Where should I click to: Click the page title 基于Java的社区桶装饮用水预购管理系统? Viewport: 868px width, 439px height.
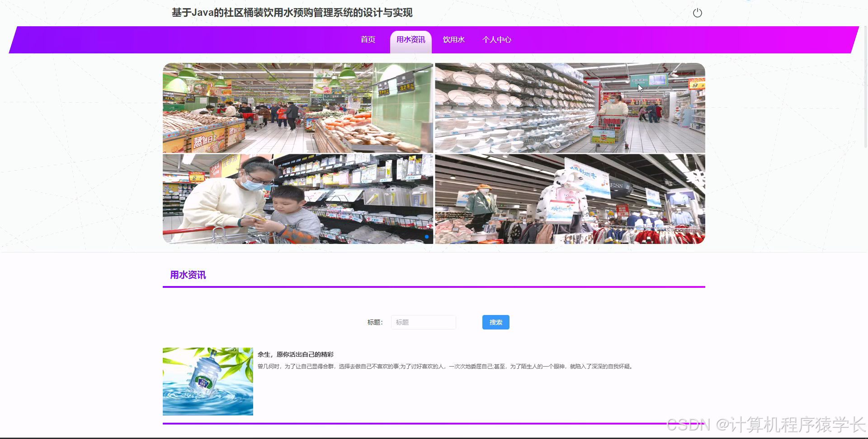click(293, 13)
